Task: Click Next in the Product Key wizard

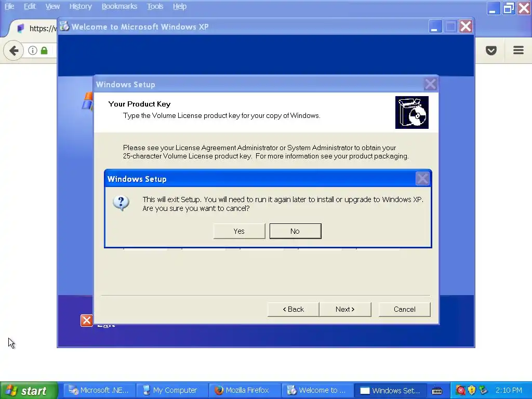Action: 345,309
